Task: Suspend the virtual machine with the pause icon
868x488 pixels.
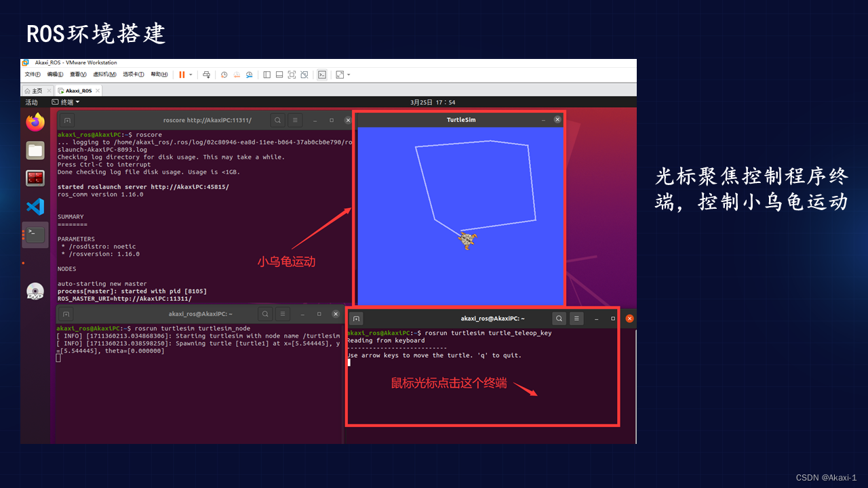Action: (x=181, y=75)
